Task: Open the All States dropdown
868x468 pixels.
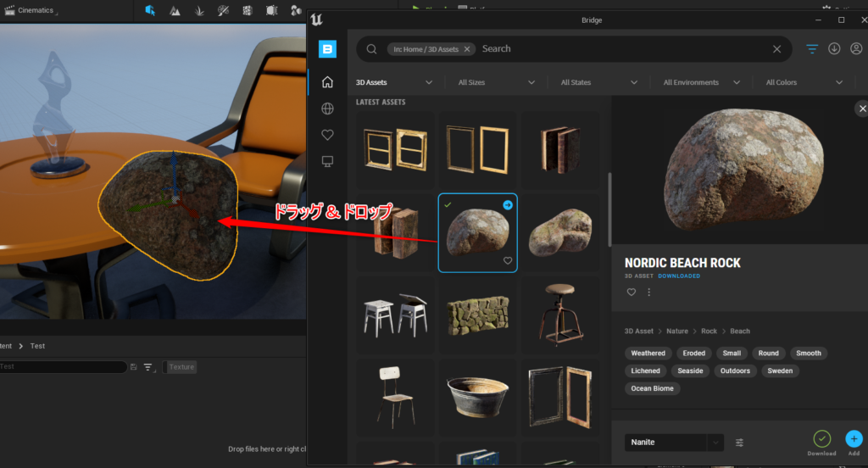Action: coord(599,82)
